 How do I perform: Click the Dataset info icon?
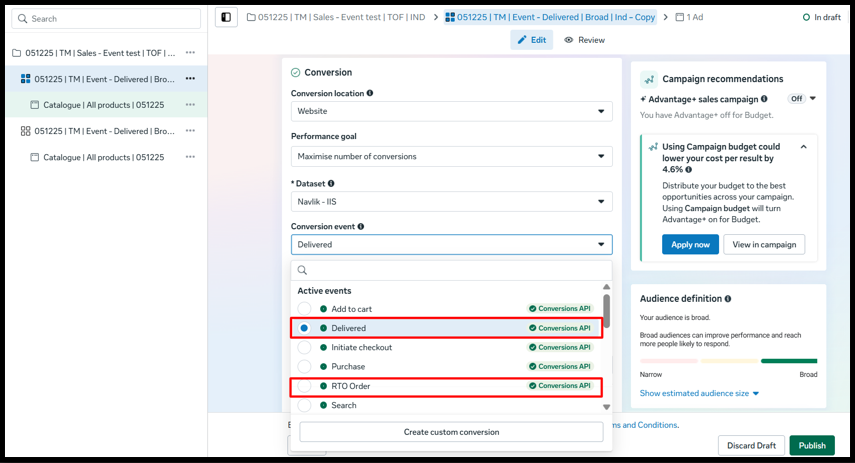331,184
